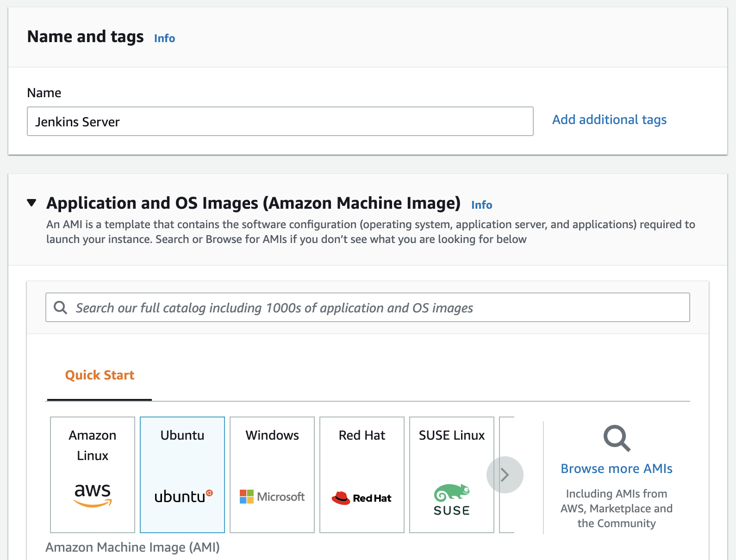The image size is (736, 560).
Task: Open the Browse more AMIs link
Action: click(x=617, y=468)
